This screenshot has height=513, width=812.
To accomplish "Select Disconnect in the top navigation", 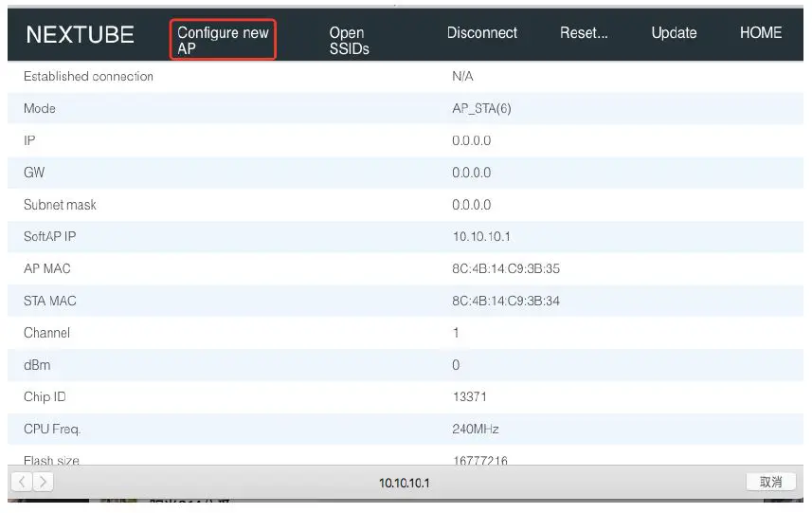I will [481, 32].
